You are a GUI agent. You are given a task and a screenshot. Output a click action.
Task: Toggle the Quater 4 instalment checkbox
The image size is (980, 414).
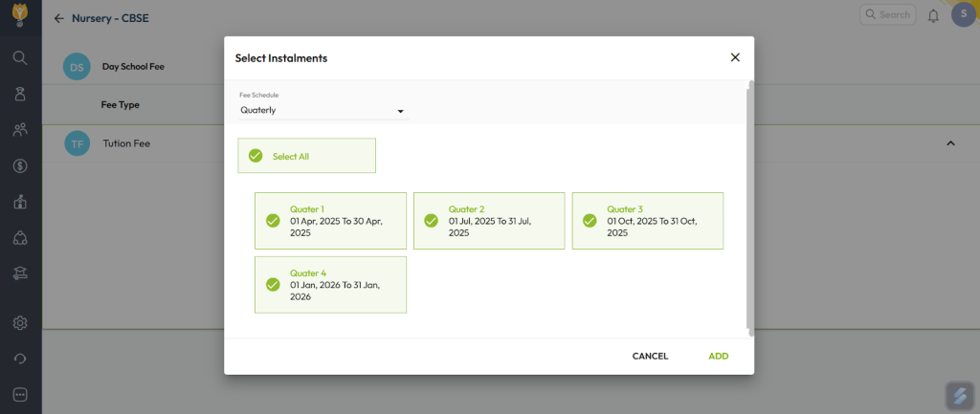pos(273,284)
